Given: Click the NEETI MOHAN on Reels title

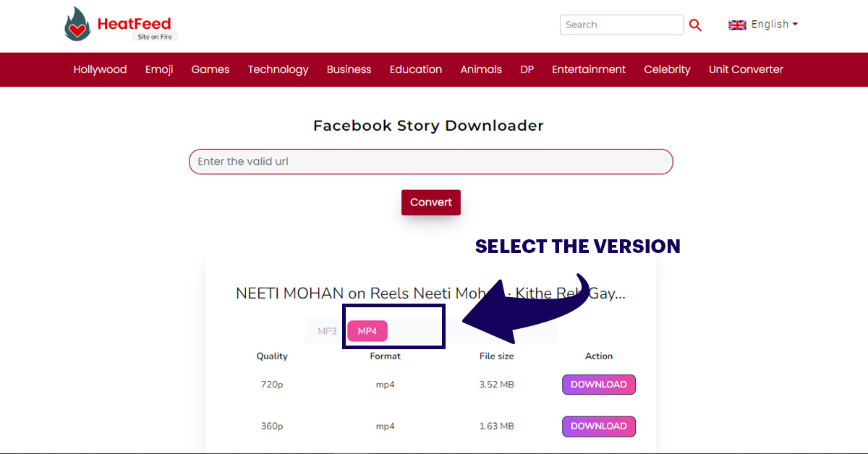Looking at the screenshot, I should (430, 294).
